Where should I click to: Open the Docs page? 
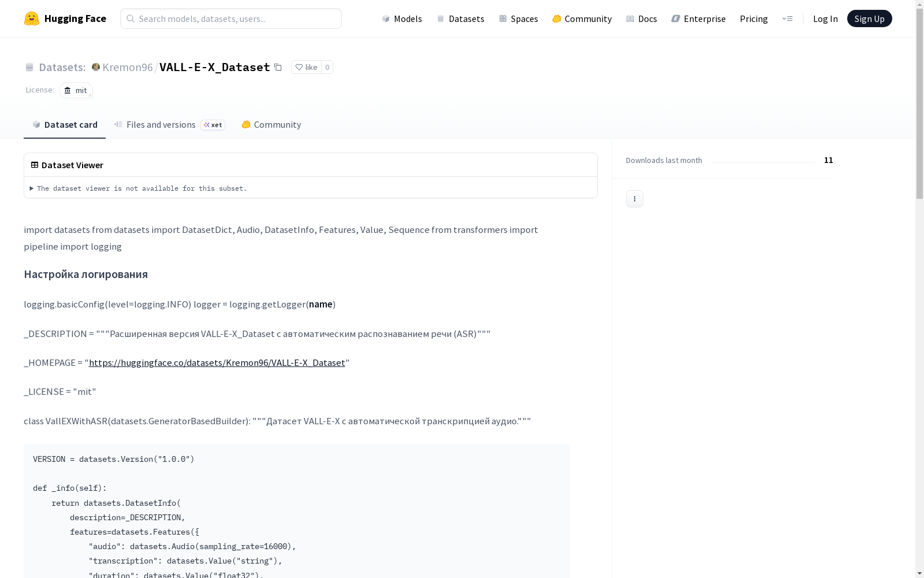tap(642, 18)
